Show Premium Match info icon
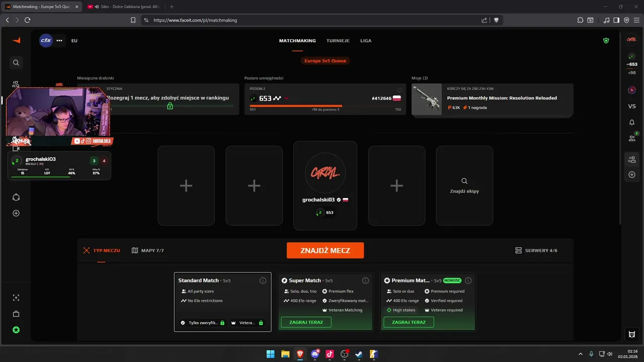Screen dimensions: 644x362 (468, 281)
